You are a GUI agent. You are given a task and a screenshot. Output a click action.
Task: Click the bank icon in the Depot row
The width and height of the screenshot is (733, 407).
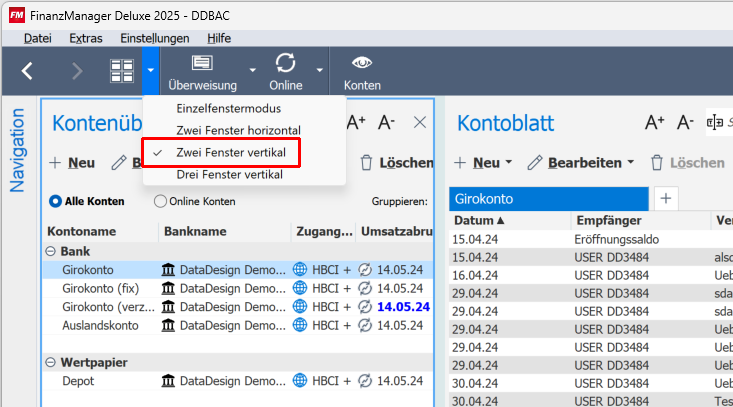pyautogui.click(x=168, y=381)
